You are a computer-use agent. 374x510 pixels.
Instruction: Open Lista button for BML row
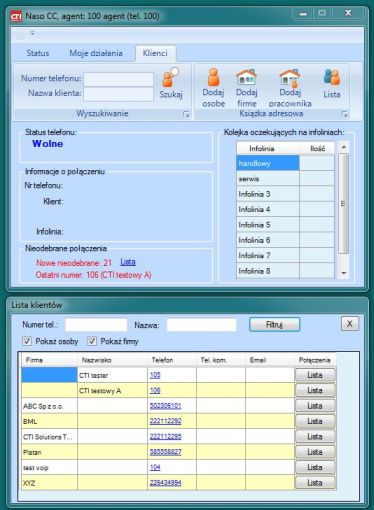point(315,421)
